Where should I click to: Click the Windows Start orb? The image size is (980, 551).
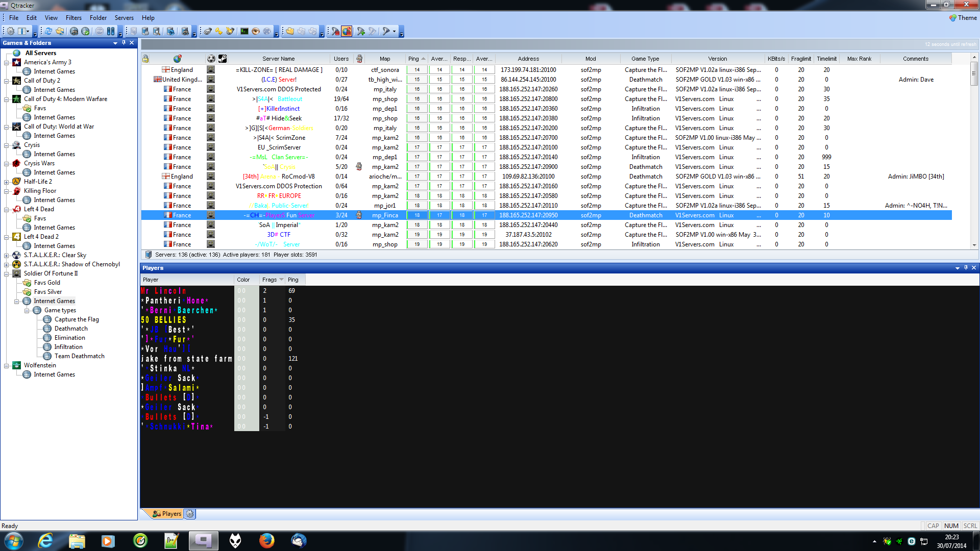tap(13, 540)
